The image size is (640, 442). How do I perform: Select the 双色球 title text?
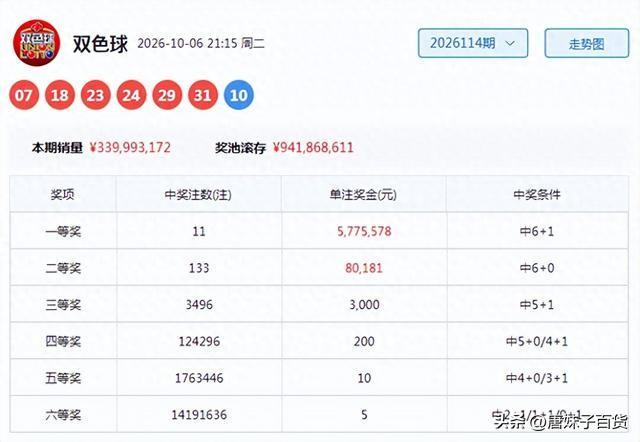click(100, 43)
